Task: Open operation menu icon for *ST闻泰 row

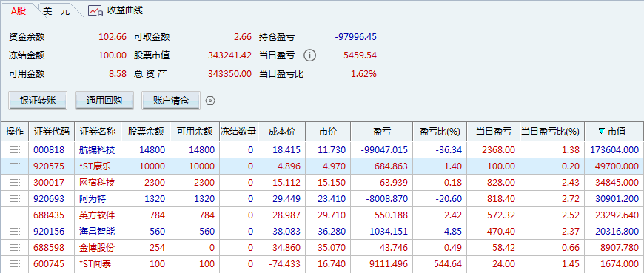Action: [x=14, y=263]
